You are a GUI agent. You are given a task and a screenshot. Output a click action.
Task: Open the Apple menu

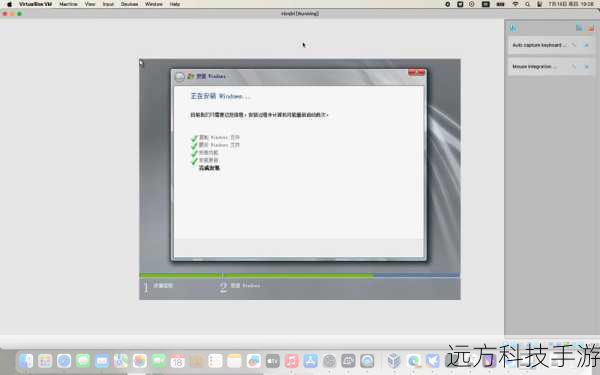[10, 4]
